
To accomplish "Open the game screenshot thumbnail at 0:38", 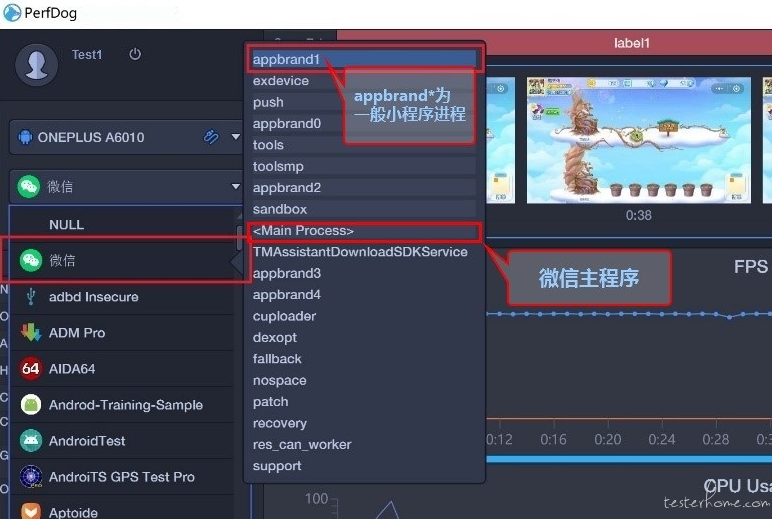I will [x=639, y=140].
